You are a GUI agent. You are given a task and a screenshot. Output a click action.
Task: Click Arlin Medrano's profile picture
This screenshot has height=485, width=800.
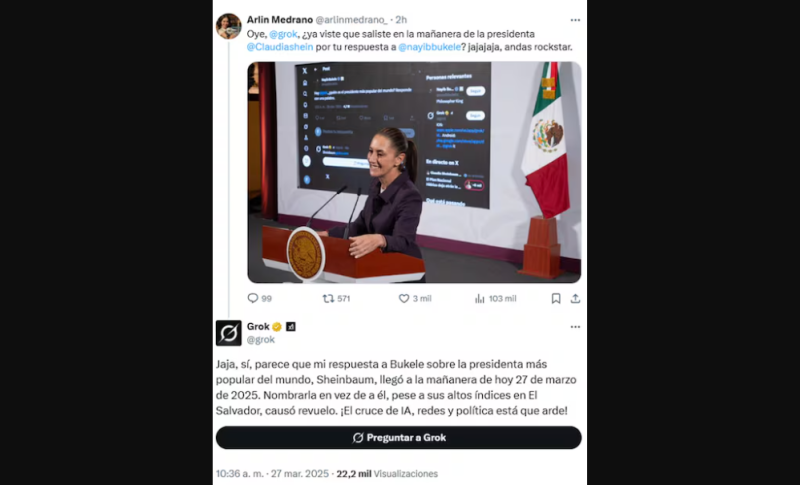(229, 26)
